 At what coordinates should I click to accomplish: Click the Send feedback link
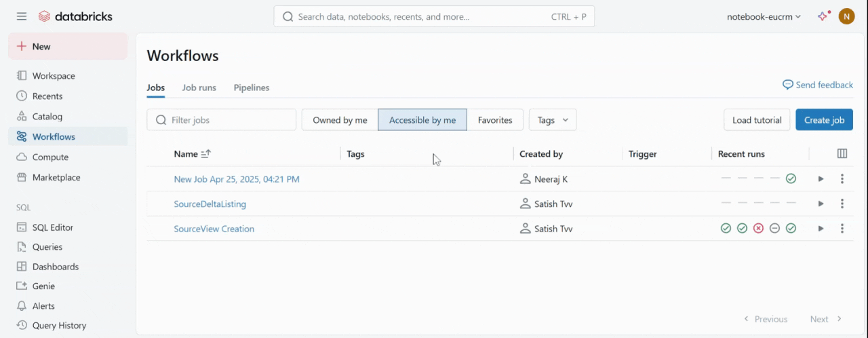click(818, 85)
